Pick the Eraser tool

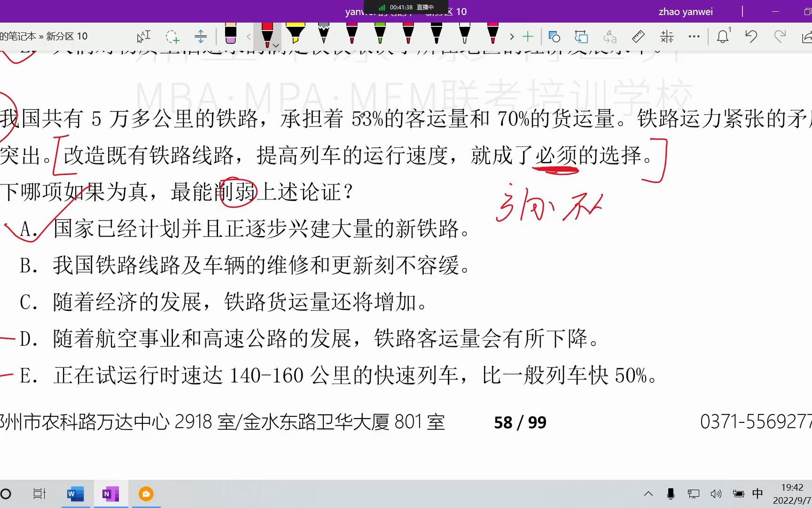coord(230,34)
